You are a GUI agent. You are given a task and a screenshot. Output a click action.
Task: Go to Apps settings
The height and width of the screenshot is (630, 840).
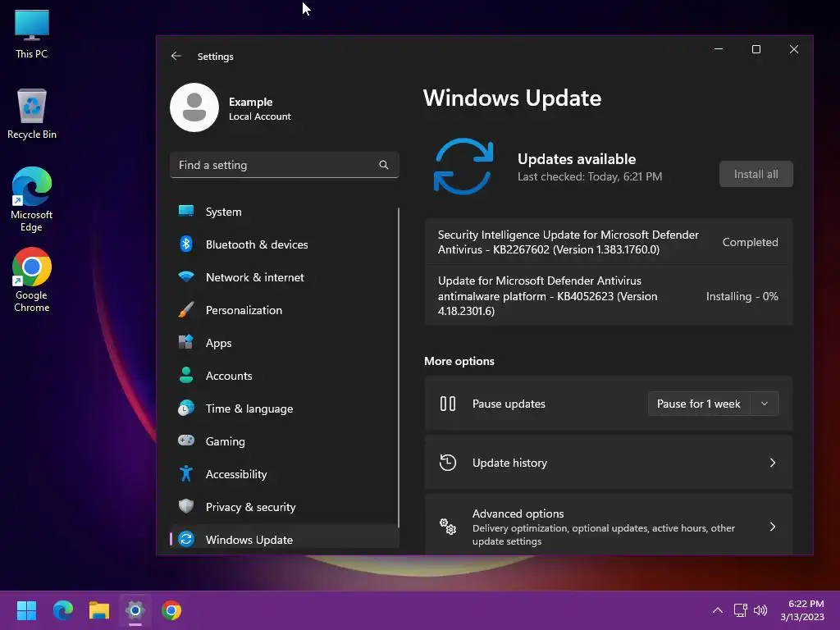[x=284, y=342]
